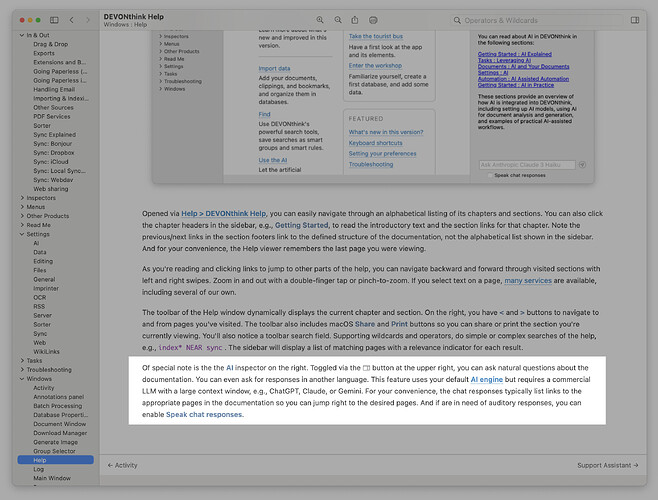Collapse the Settings chapter in sidebar
Screen dimensions: 658x500
pos(20,234)
